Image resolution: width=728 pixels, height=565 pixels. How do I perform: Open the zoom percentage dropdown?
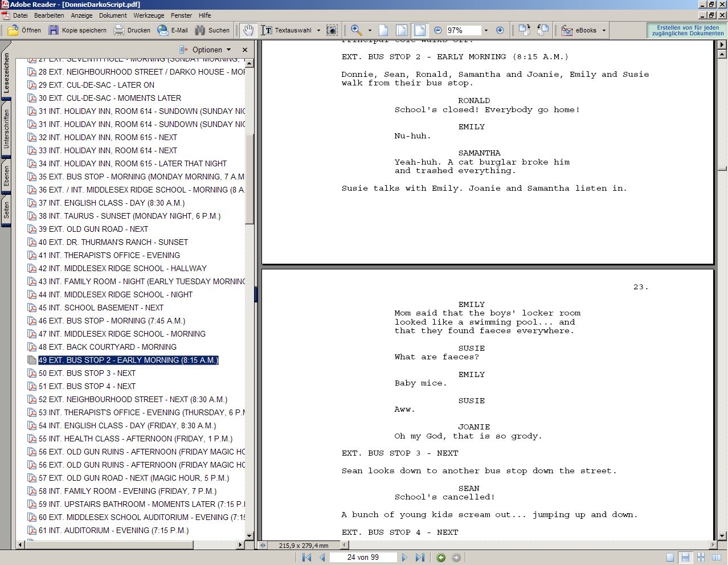[x=486, y=30]
